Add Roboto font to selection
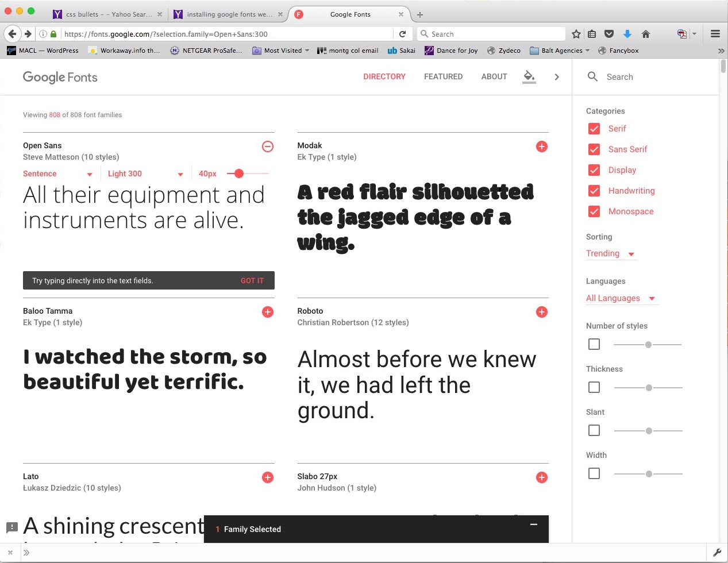Screen dimensions: 728x563 541,312
